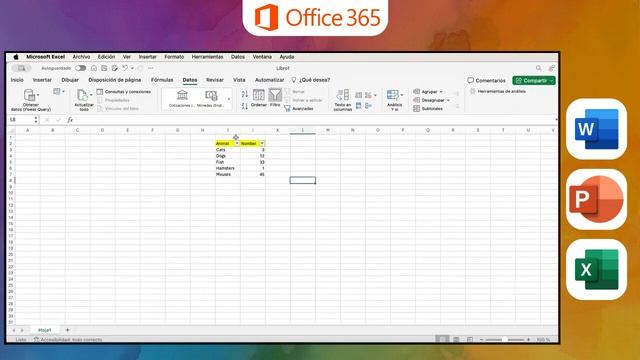
Task: Switch to the Dibujar ribbon tab
Action: pos(70,80)
